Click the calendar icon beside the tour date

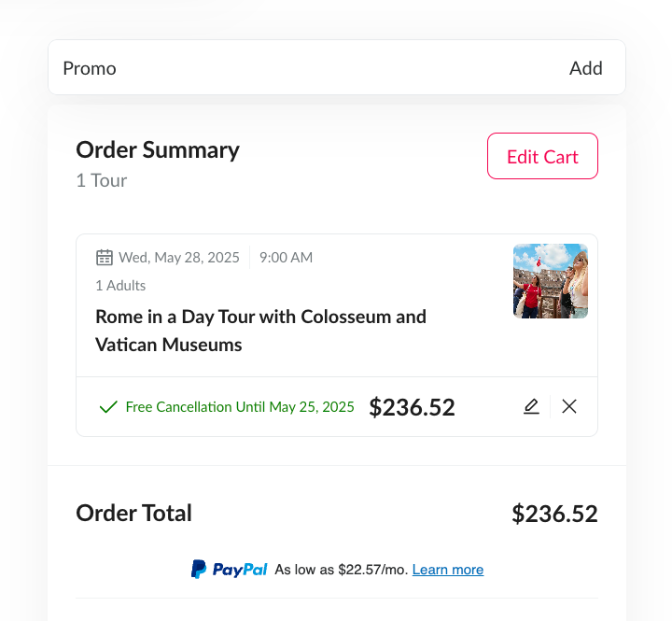[105, 258]
